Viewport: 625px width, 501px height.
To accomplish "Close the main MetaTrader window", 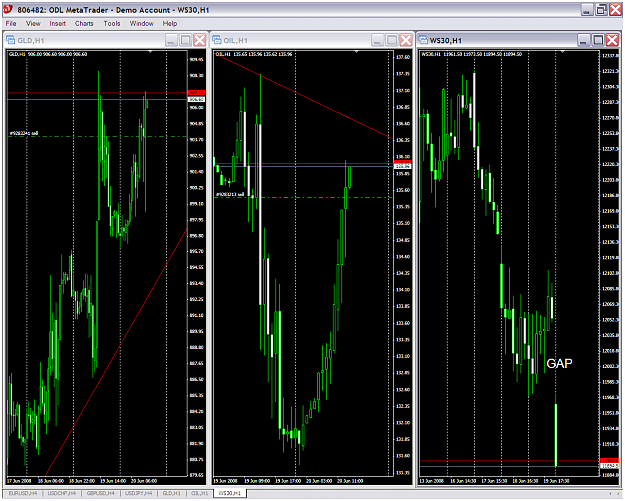I will (615, 10).
